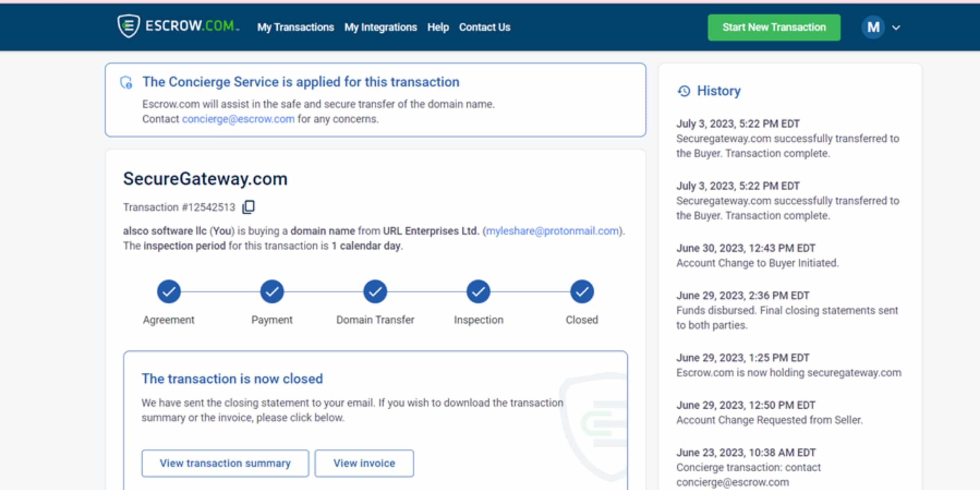The width and height of the screenshot is (980, 490).
Task: Click the Inspection checkmark step icon
Action: (479, 291)
